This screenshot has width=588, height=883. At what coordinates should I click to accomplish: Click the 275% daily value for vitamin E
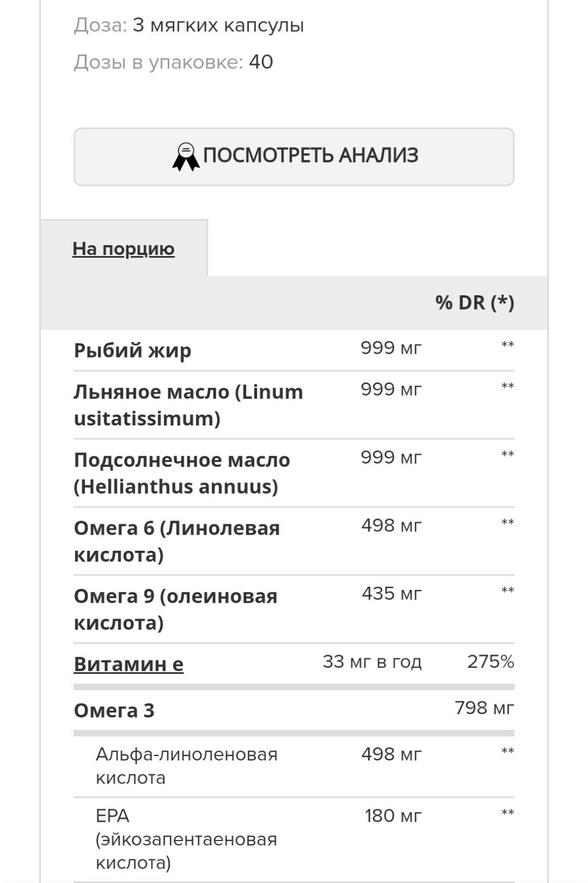coord(490,661)
